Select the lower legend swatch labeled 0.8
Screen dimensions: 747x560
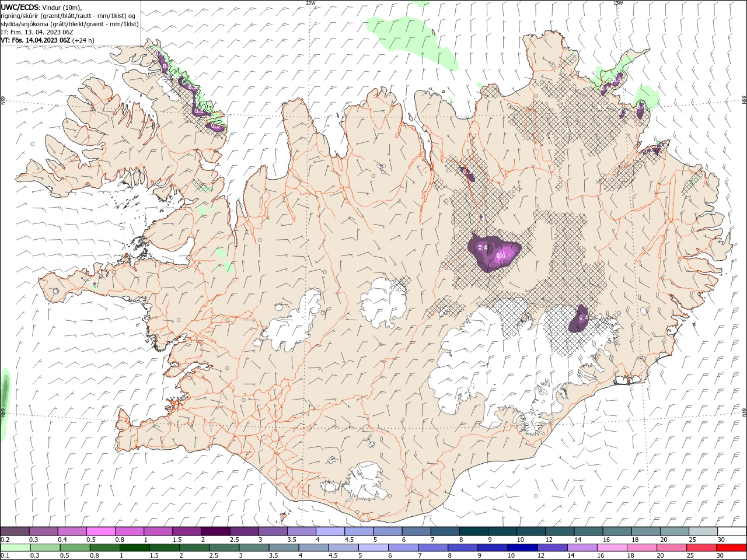(x=104, y=548)
